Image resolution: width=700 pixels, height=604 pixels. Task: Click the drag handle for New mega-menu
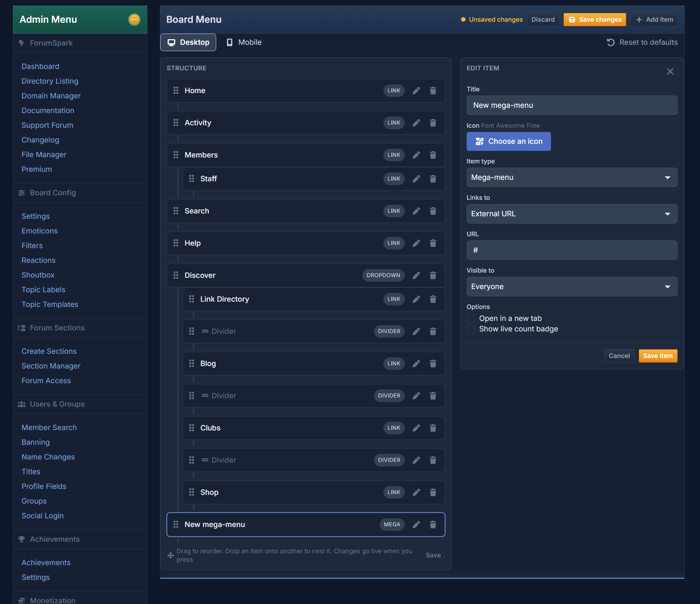(176, 525)
